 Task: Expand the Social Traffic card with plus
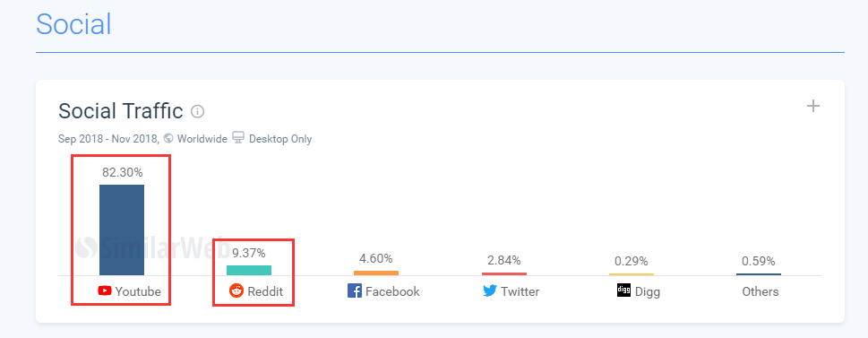pos(812,106)
